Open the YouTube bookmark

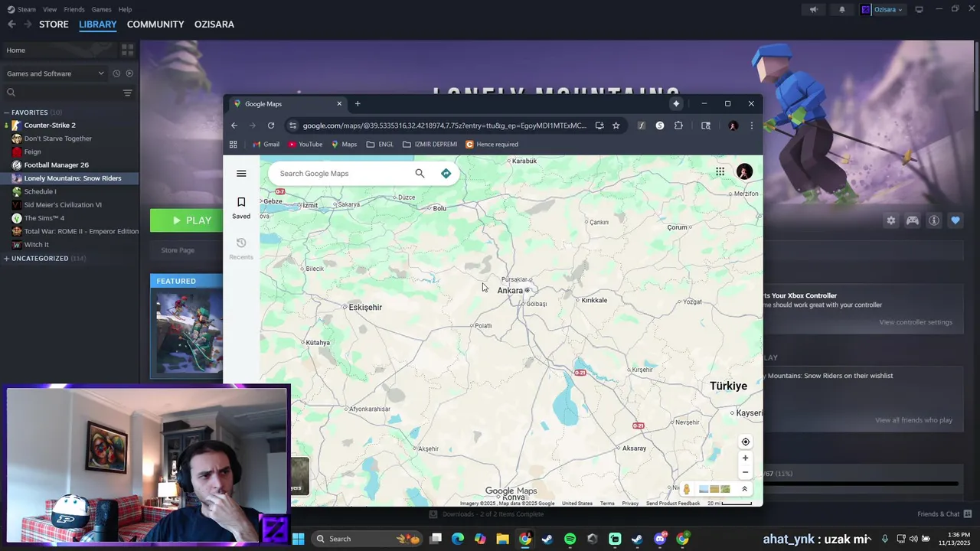[x=305, y=144]
